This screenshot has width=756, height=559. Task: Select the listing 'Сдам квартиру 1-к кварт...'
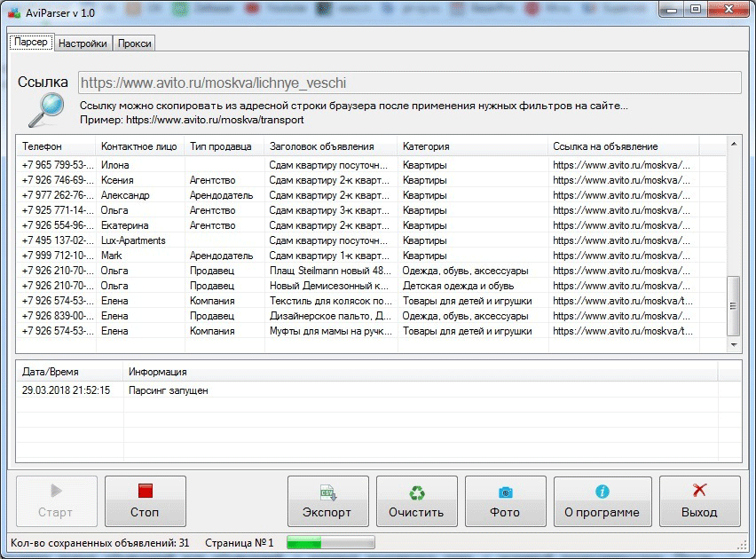(x=329, y=256)
